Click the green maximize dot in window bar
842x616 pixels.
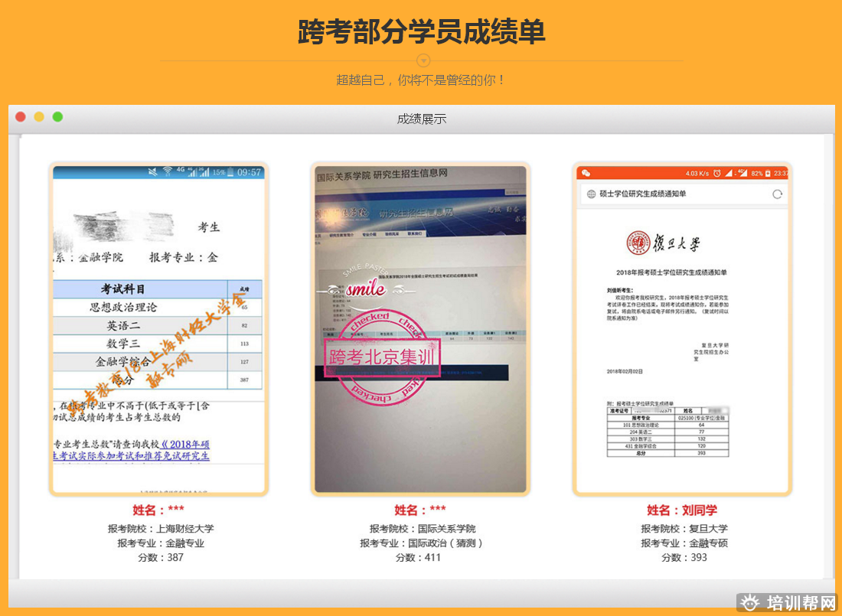pyautogui.click(x=57, y=117)
